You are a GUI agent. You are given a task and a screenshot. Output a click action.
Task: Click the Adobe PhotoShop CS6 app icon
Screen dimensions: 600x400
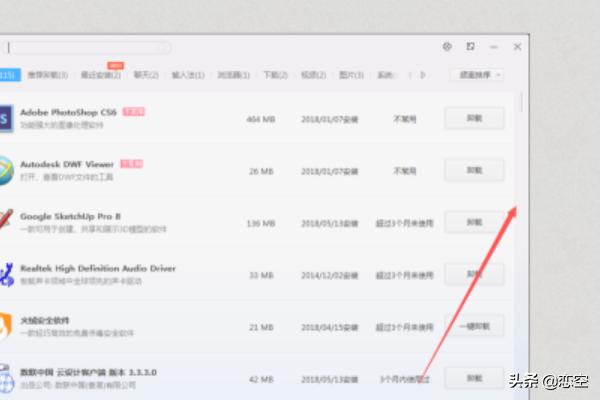click(x=6, y=117)
